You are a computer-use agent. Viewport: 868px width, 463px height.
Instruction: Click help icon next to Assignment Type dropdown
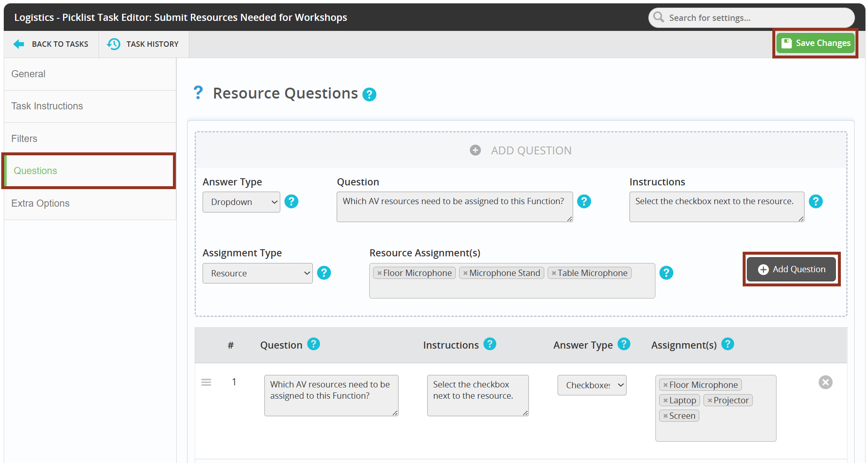pyautogui.click(x=324, y=273)
